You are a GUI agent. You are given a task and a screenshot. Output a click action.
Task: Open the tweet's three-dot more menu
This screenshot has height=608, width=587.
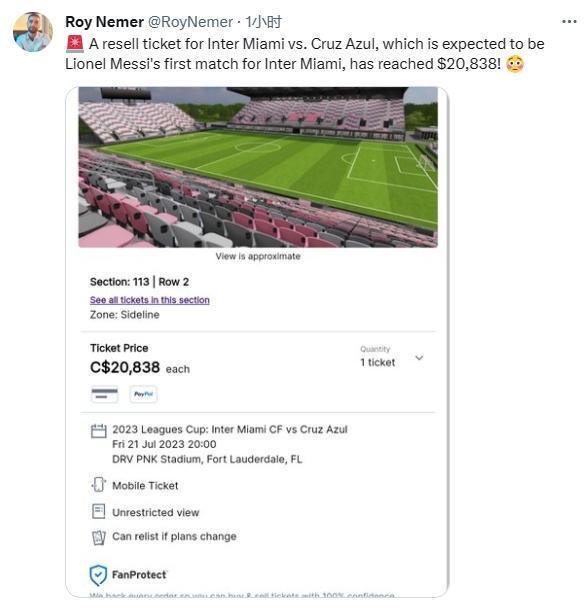click(x=569, y=22)
